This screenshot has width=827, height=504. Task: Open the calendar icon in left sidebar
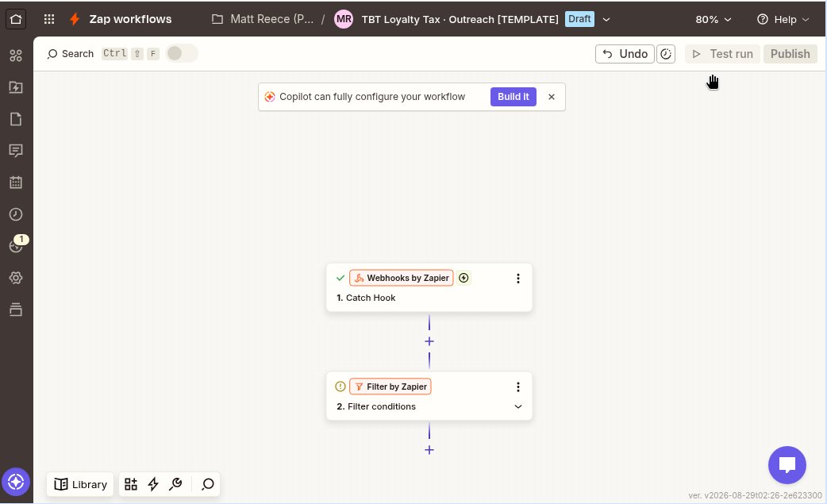[16, 183]
